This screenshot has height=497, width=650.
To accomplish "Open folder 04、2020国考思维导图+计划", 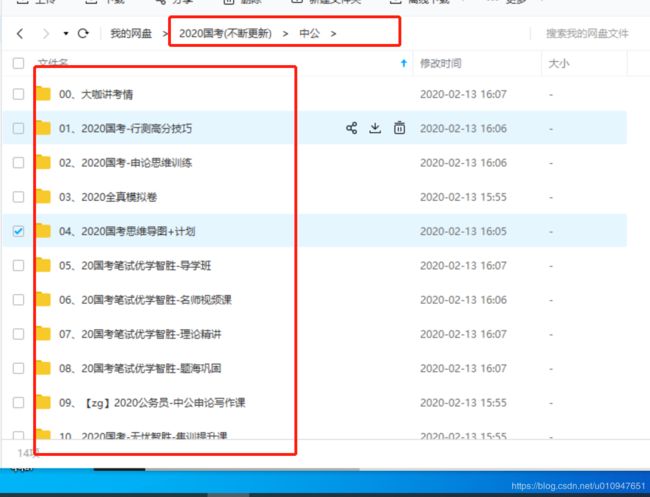I will (x=127, y=231).
